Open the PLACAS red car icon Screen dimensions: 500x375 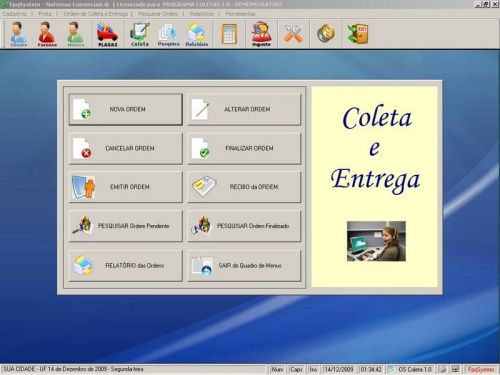108,34
